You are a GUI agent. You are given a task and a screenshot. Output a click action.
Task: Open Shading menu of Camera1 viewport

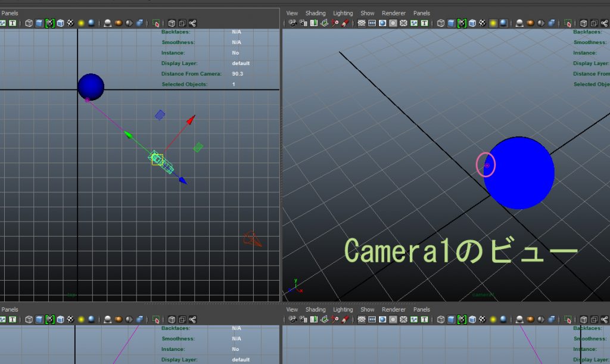tap(316, 13)
